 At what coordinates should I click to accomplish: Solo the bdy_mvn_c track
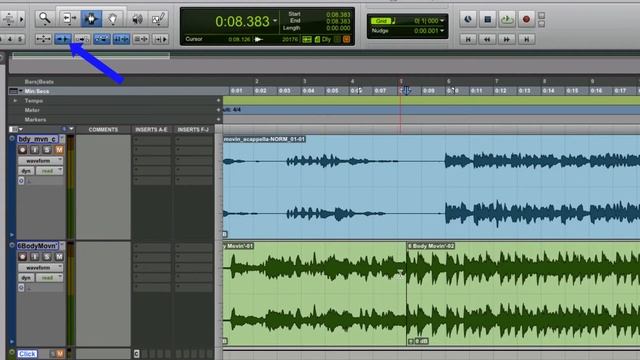pos(47,150)
